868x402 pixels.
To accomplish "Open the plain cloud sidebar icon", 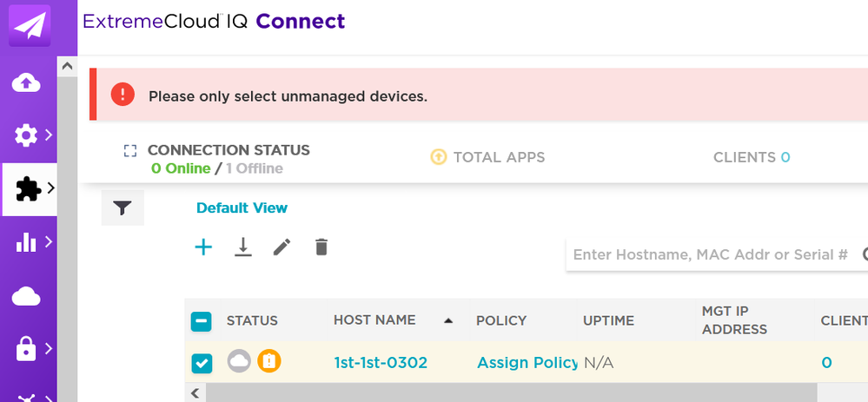I will 26,296.
